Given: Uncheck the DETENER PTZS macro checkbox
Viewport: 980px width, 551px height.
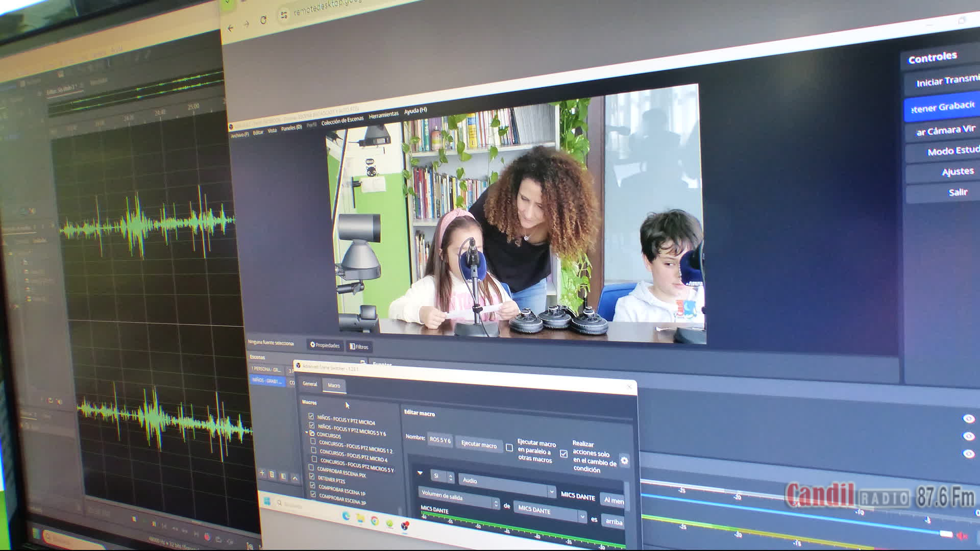Looking at the screenshot, I should pyautogui.click(x=312, y=477).
